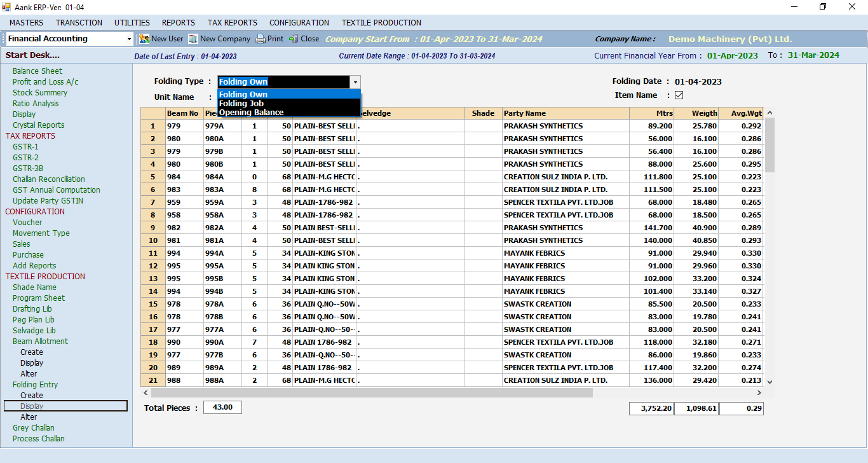Select Folding Job from the dropdown list
Image resolution: width=868 pixels, height=463 pixels.
tap(289, 103)
